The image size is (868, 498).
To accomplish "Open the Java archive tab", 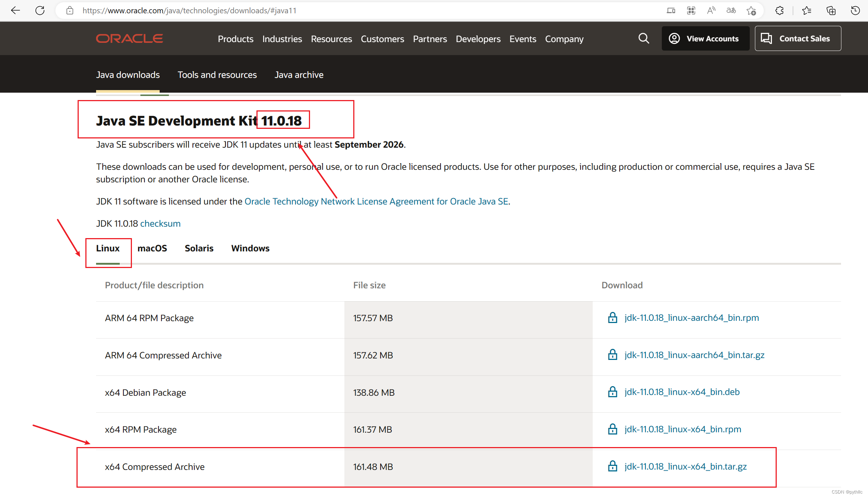I will click(299, 75).
